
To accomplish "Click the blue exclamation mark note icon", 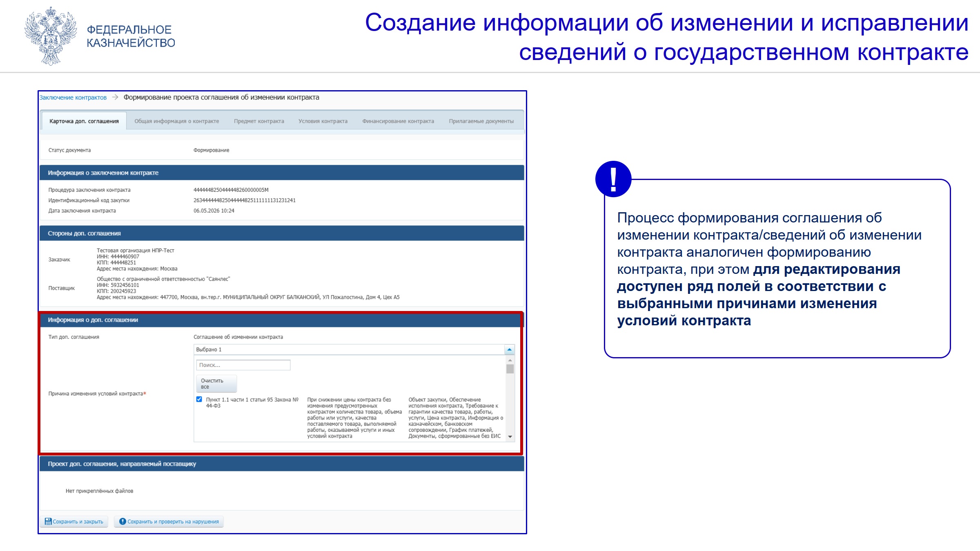I will click(613, 179).
